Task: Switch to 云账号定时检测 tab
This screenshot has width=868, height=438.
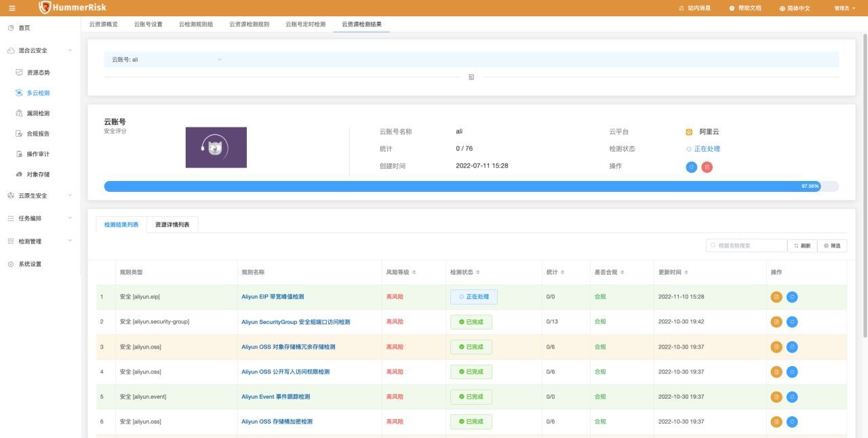Action: 305,24
